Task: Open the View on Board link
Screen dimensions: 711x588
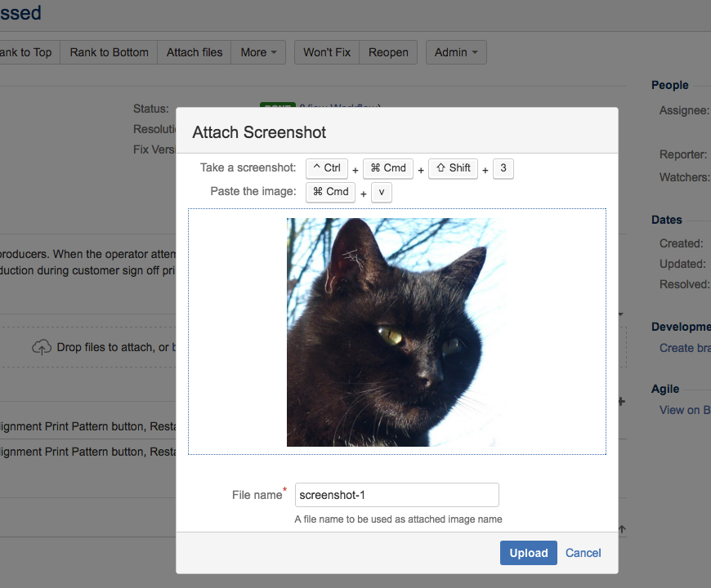Action: (685, 410)
